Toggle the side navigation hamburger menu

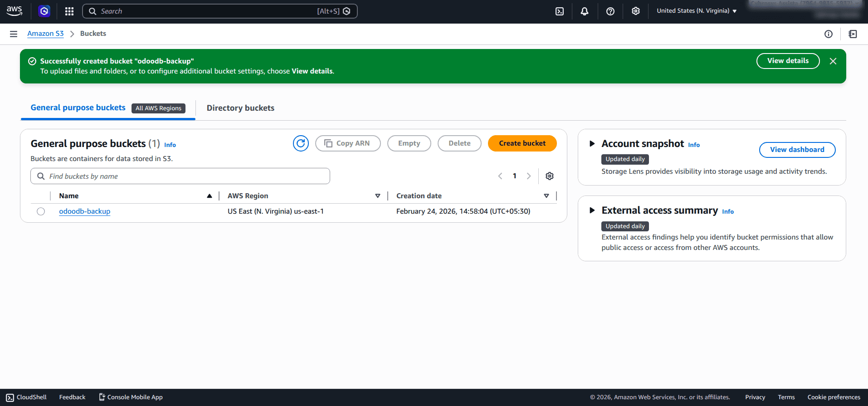tap(14, 34)
